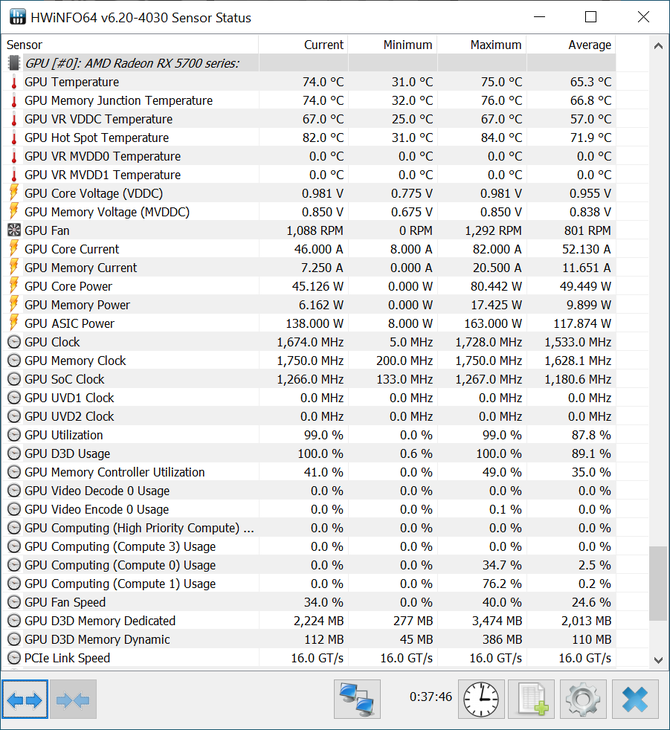Click the vertical scrollbar thumb
Viewport: 670px width, 730px height.
(658, 583)
